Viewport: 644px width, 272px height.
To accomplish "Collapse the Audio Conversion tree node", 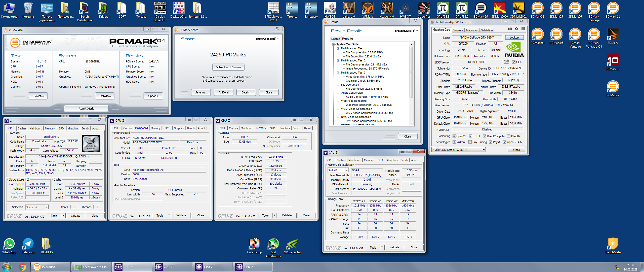I will (x=338, y=93).
